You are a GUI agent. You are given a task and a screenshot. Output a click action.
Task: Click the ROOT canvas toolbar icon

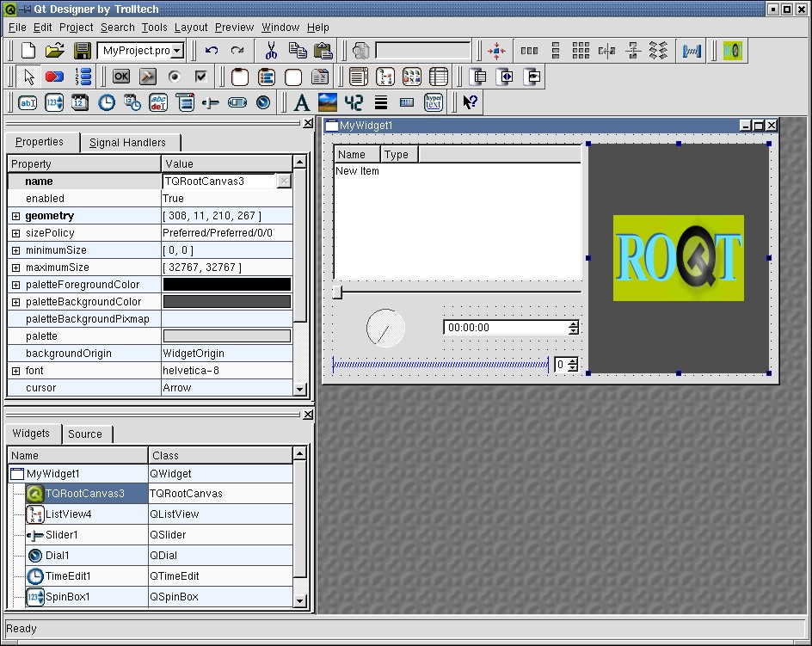732,51
